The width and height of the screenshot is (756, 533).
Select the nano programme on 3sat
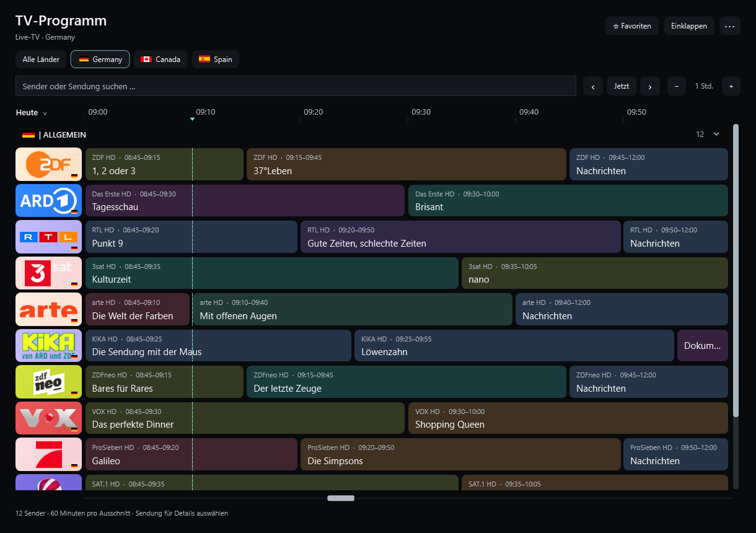[595, 273]
